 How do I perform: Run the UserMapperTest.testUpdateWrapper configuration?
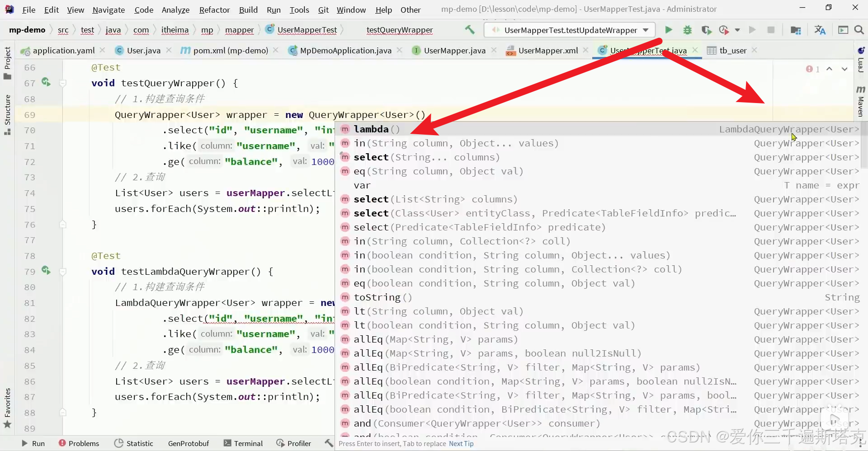point(668,30)
